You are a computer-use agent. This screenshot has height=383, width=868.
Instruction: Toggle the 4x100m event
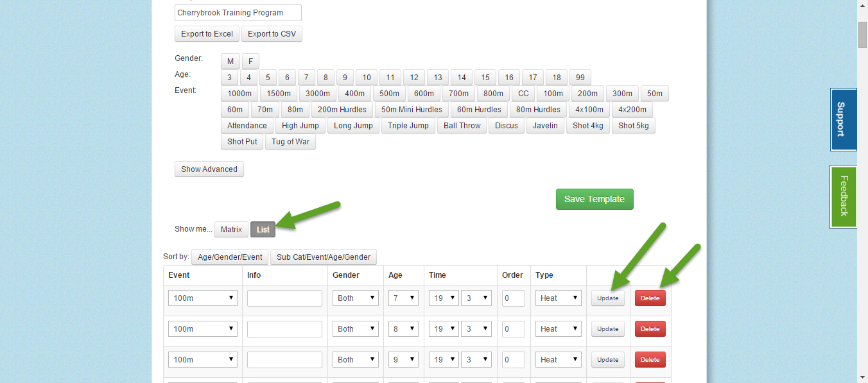(x=589, y=110)
